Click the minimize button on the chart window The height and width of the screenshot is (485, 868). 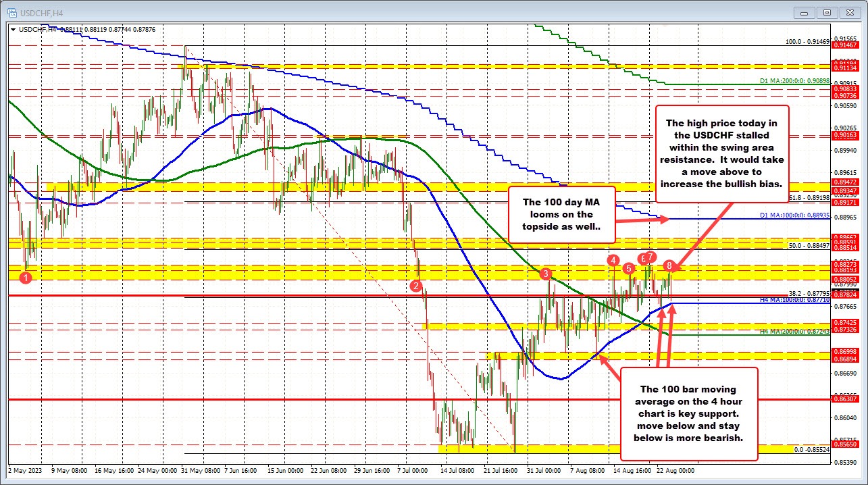point(804,12)
